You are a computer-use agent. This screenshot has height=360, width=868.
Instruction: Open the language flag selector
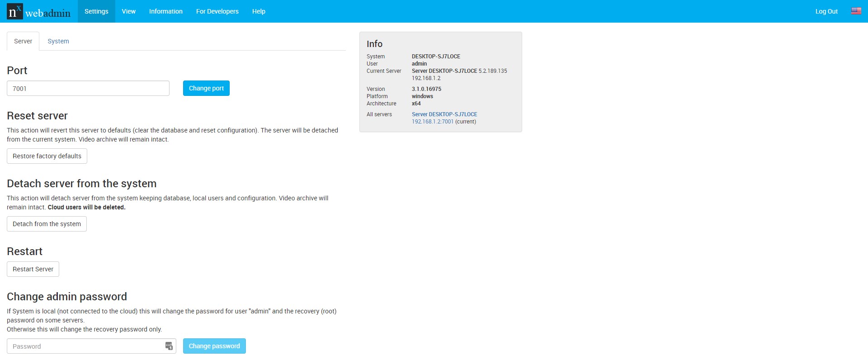856,11
